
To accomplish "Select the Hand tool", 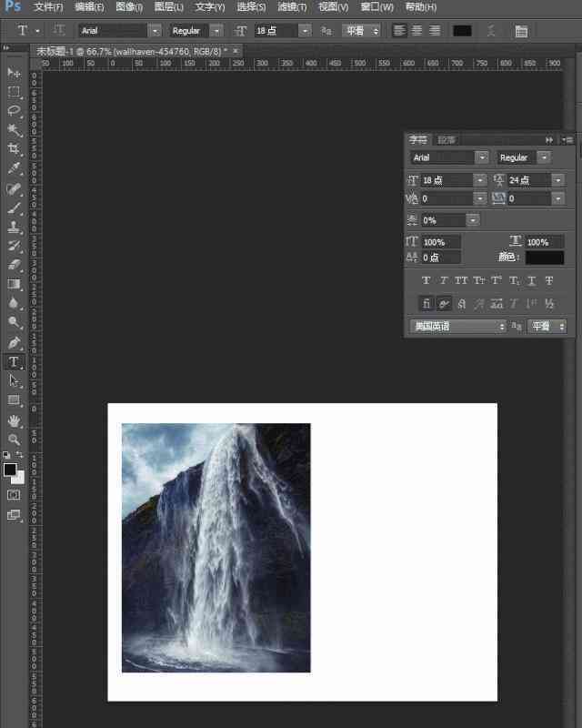I will click(14, 420).
